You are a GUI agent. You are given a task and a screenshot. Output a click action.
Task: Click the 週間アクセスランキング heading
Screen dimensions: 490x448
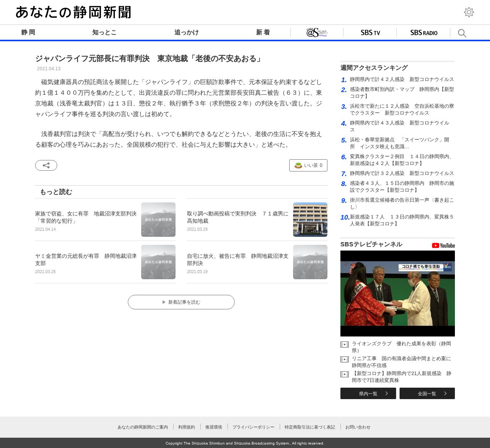(374, 68)
